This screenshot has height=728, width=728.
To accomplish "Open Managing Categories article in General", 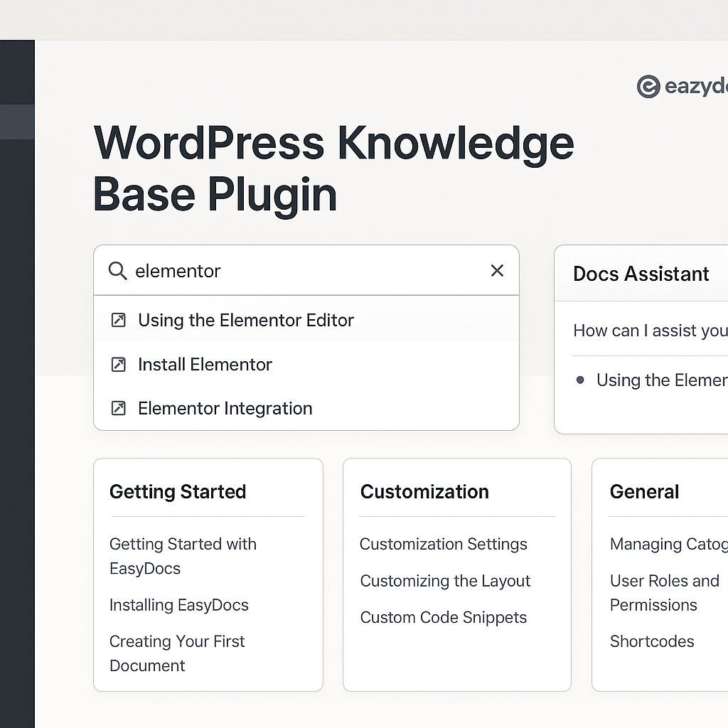I will 669,544.
